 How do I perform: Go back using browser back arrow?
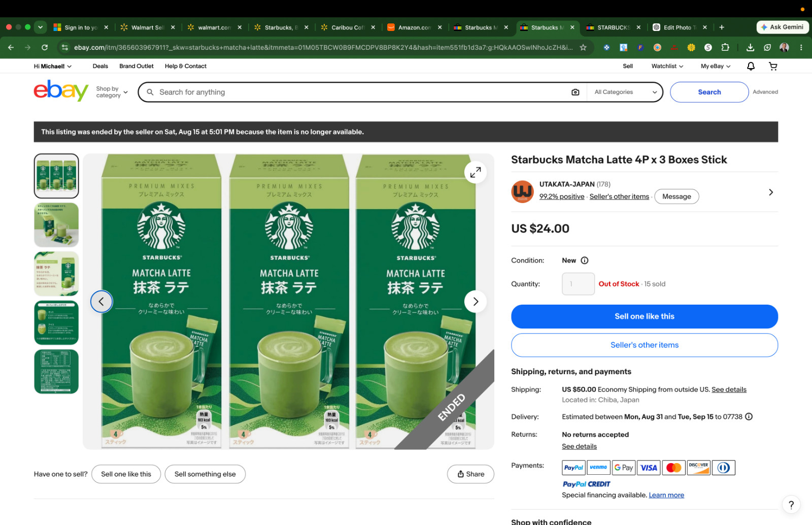click(11, 47)
